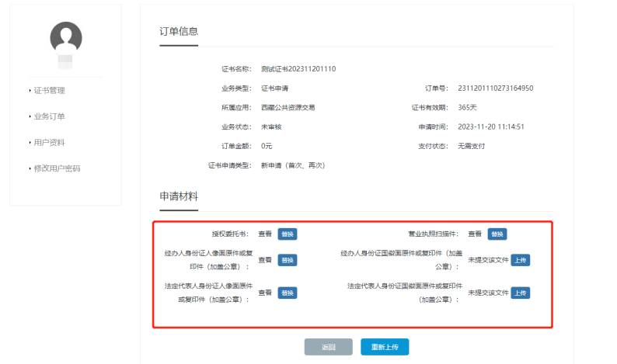Select the 申请材料 section heading

(x=179, y=196)
